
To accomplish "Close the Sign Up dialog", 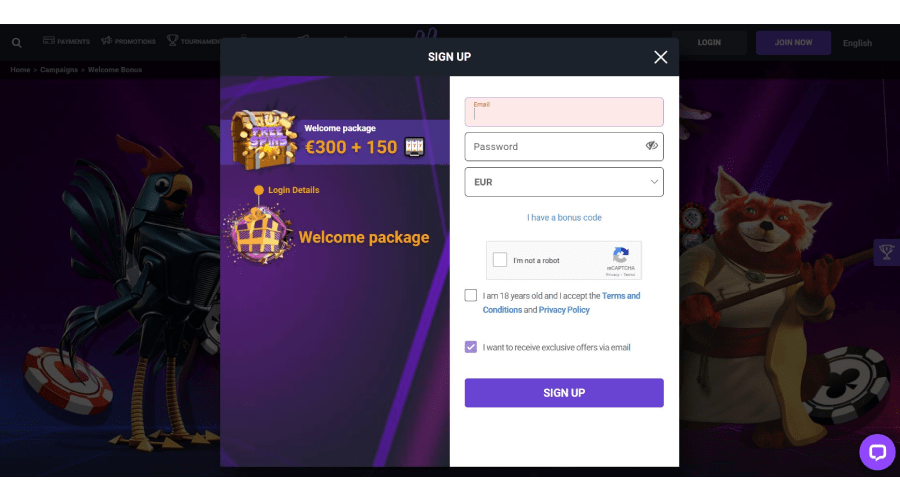I will [661, 57].
